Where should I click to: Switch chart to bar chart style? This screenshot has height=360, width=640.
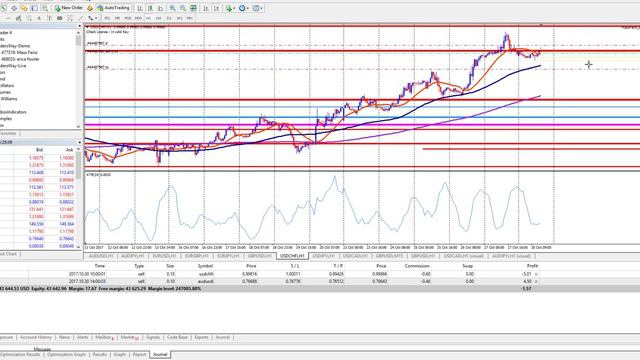tap(140, 8)
